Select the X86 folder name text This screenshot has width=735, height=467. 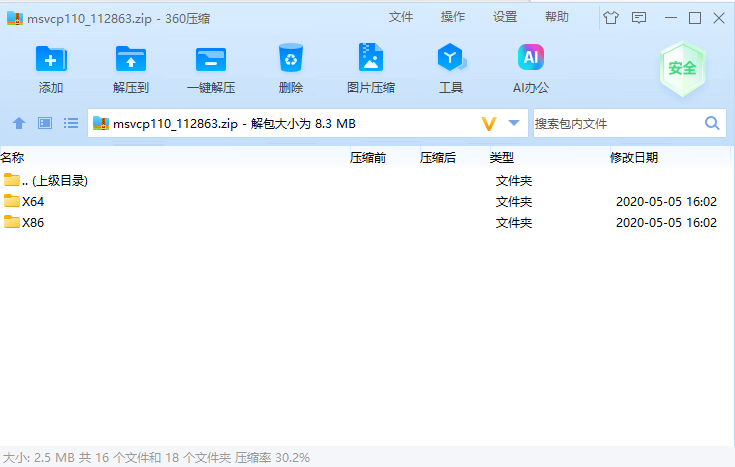pyautogui.click(x=33, y=222)
